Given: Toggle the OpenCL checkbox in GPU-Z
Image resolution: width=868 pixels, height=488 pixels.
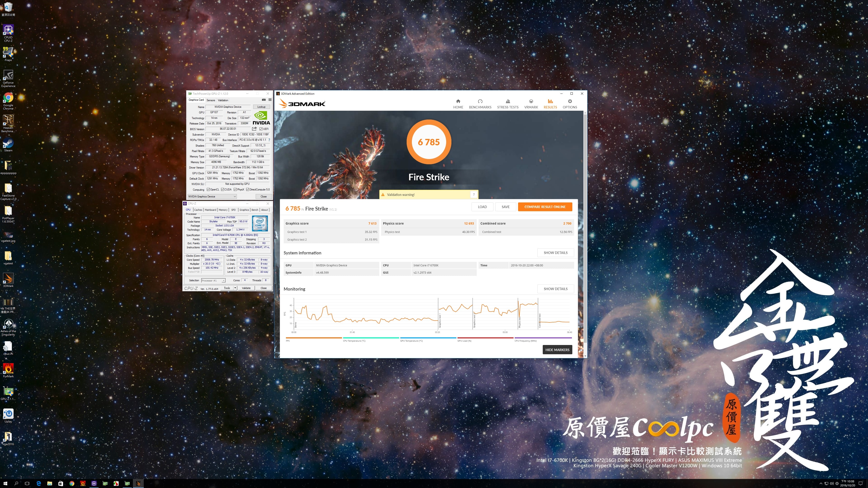Looking at the screenshot, I should click(208, 189).
